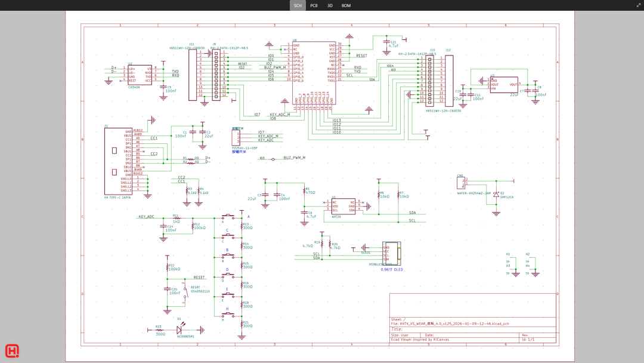Select the SCH schematic tab
The height and width of the screenshot is (363, 644).
(298, 5)
